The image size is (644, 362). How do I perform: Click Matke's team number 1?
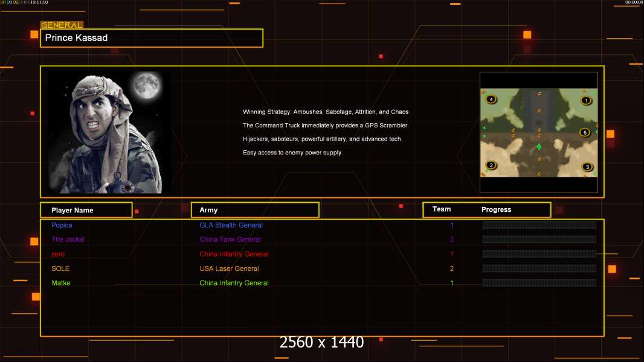tap(452, 283)
